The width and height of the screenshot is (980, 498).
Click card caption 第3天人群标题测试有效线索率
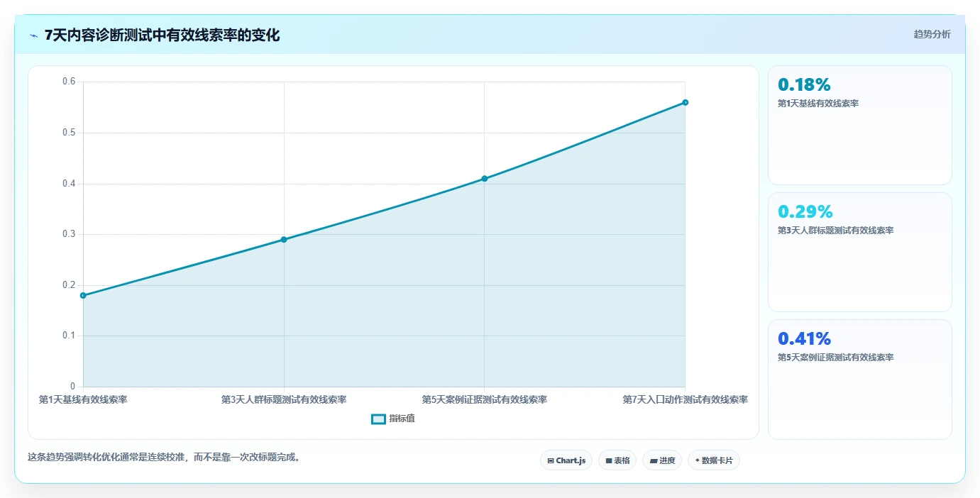point(835,231)
